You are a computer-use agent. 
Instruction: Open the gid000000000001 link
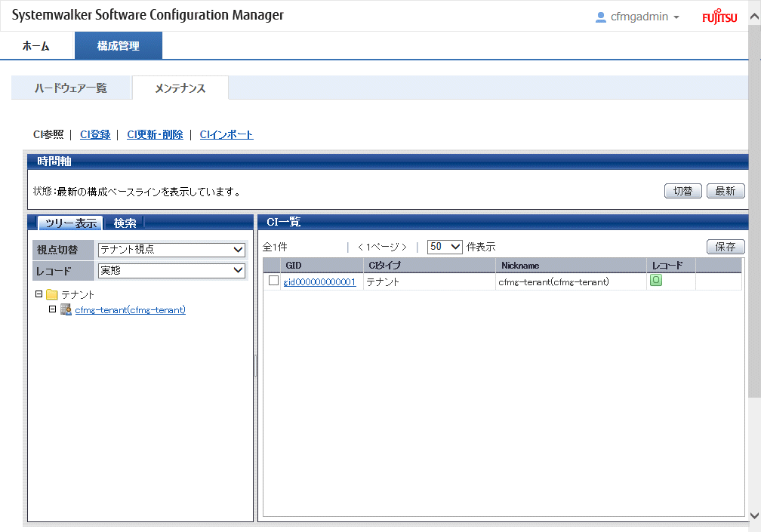(319, 282)
